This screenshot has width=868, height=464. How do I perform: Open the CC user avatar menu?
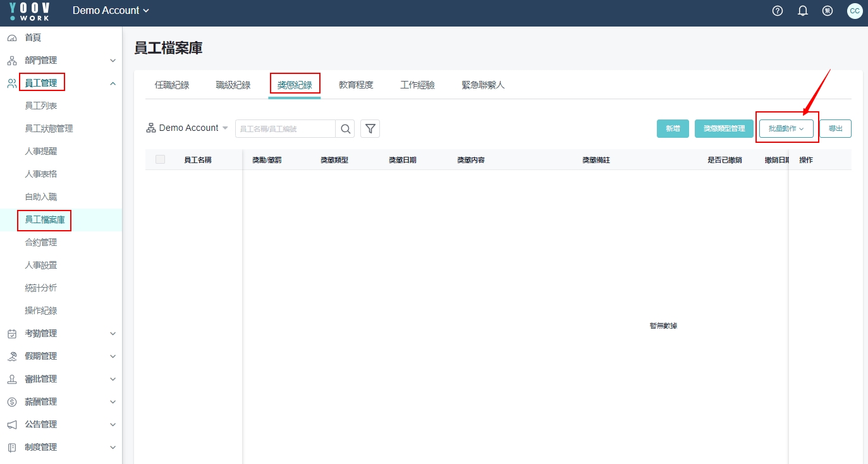click(x=854, y=11)
